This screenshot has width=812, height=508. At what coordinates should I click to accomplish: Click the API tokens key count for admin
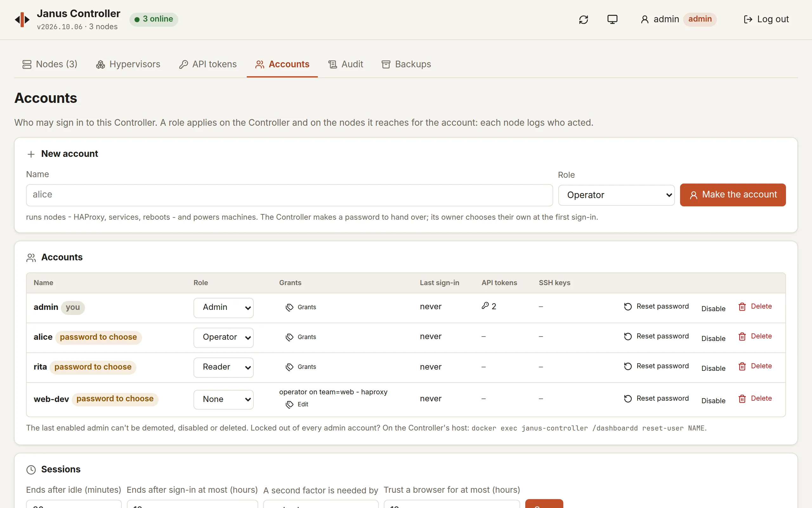coord(489,306)
